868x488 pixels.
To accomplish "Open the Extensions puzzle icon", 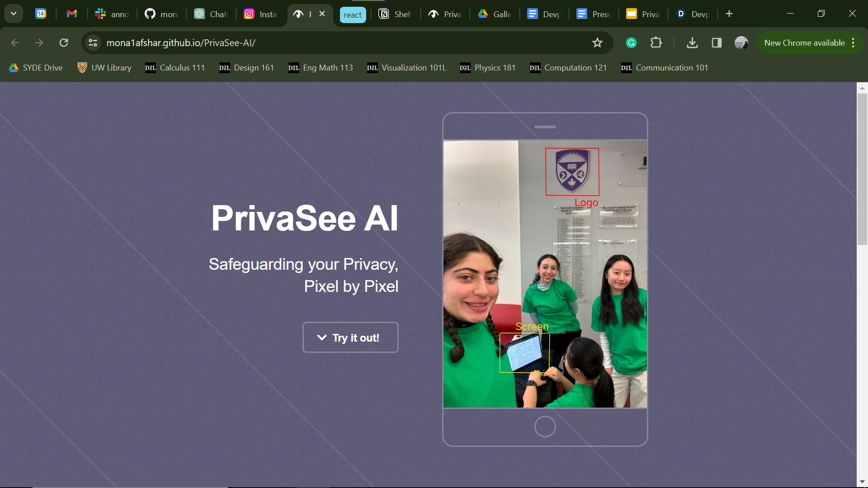I will [656, 43].
